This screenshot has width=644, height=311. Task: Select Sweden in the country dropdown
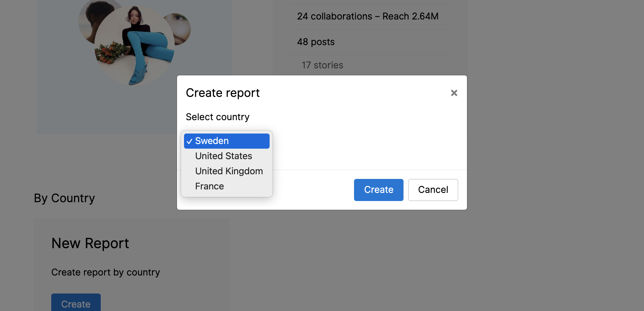tap(227, 141)
